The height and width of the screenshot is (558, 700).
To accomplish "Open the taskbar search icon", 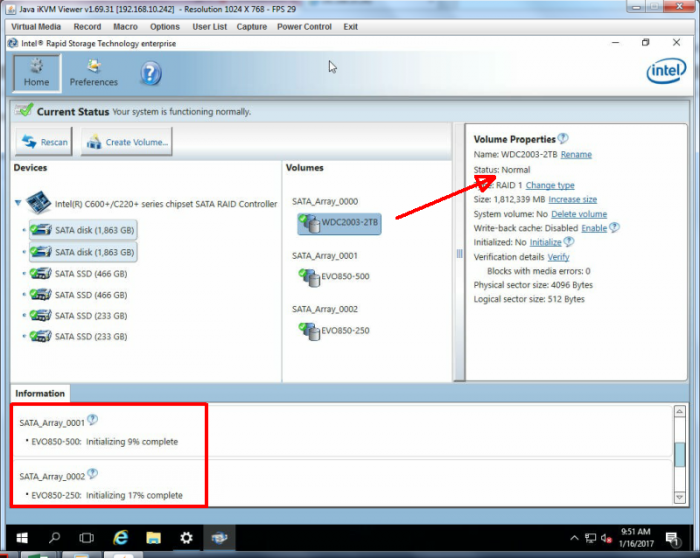I will [54, 537].
